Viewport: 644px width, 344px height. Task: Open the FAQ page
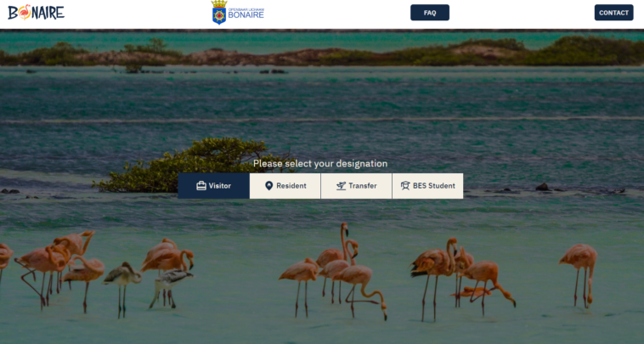pyautogui.click(x=430, y=13)
